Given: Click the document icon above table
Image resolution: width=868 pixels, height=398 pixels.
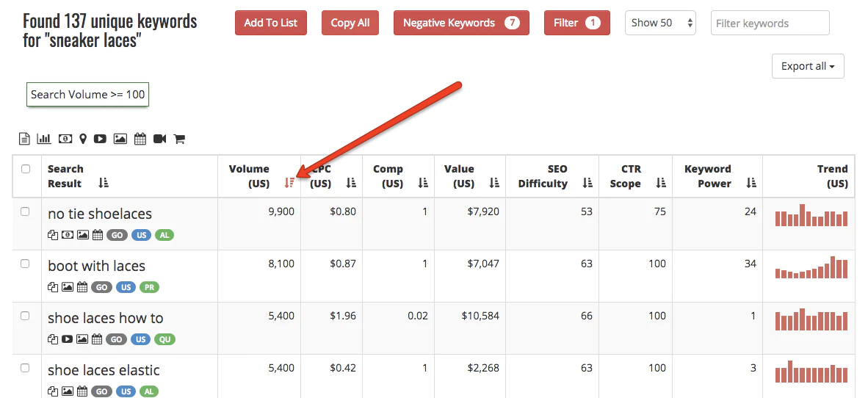Looking at the screenshot, I should pos(24,139).
